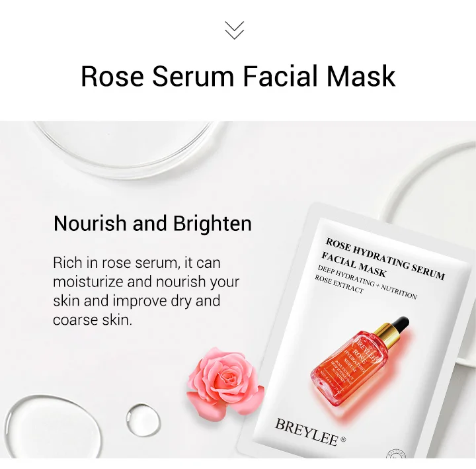
Task: Click the pink rose flower image
Action: click(x=225, y=382)
